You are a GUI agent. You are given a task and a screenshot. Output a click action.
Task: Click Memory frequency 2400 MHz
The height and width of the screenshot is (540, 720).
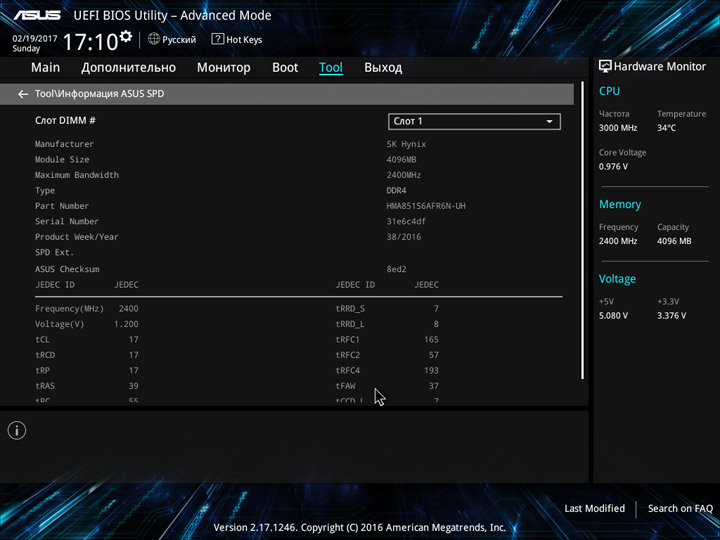[x=618, y=241]
